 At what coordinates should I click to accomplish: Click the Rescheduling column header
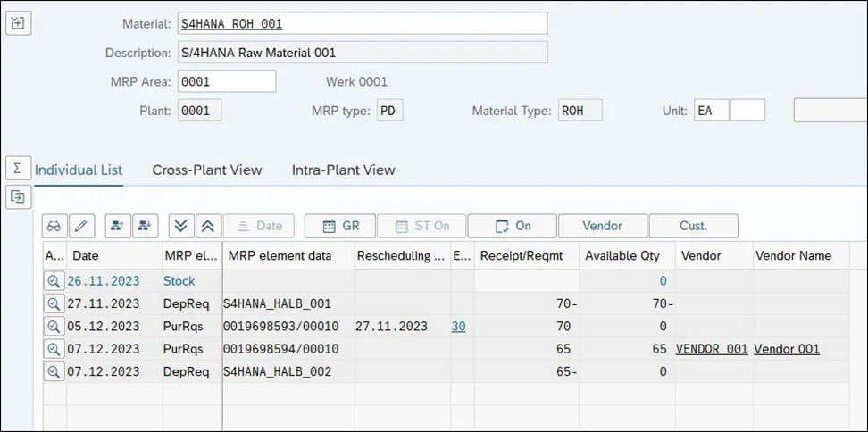pos(402,255)
